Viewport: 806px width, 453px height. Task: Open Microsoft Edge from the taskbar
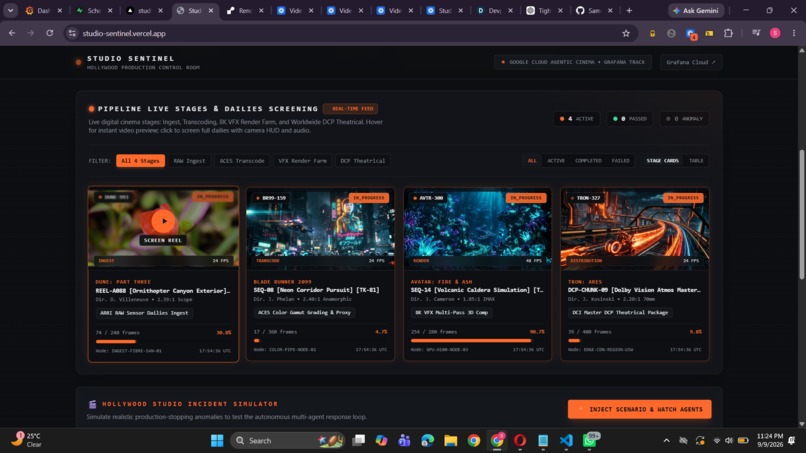coord(427,441)
